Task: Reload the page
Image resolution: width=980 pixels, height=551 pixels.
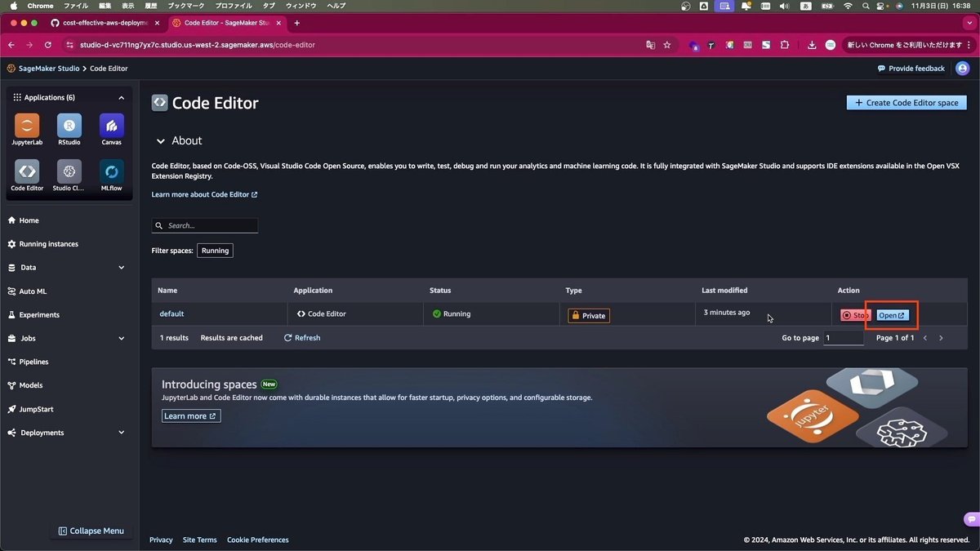Action: pos(47,45)
